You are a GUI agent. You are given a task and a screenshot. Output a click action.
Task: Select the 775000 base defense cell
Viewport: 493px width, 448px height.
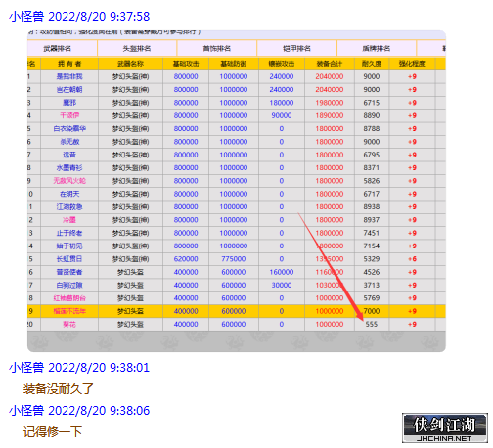coord(234,259)
